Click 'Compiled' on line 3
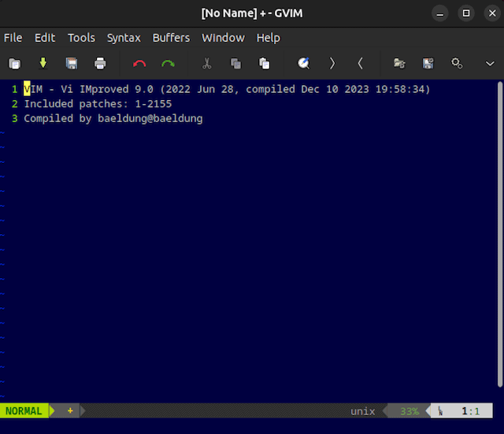This screenshot has height=434, width=504. pyautogui.click(x=49, y=118)
